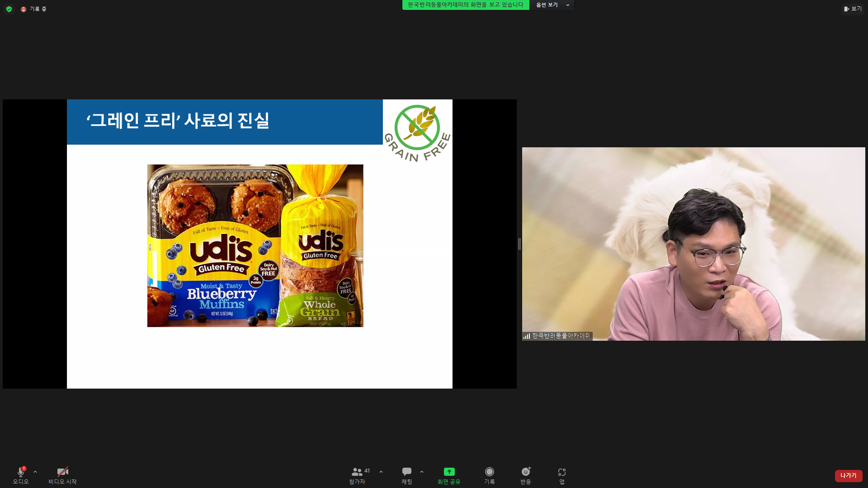The width and height of the screenshot is (868, 488).
Task: Open the participants panel icon
Action: (357, 472)
